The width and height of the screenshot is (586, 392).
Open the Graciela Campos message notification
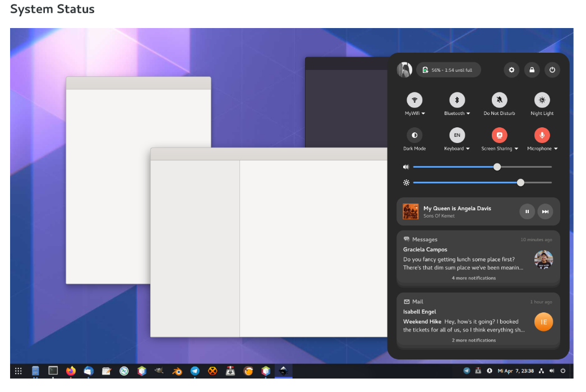tap(463, 259)
